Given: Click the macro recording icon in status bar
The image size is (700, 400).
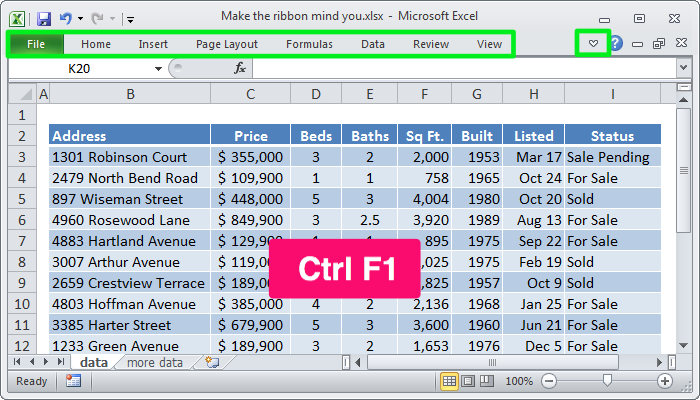Looking at the screenshot, I should pyautogui.click(x=74, y=381).
